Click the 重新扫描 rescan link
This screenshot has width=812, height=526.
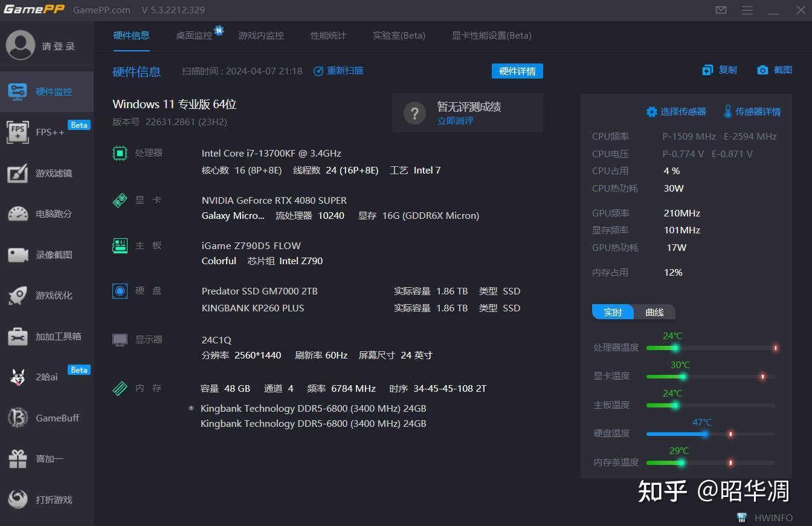pyautogui.click(x=338, y=71)
